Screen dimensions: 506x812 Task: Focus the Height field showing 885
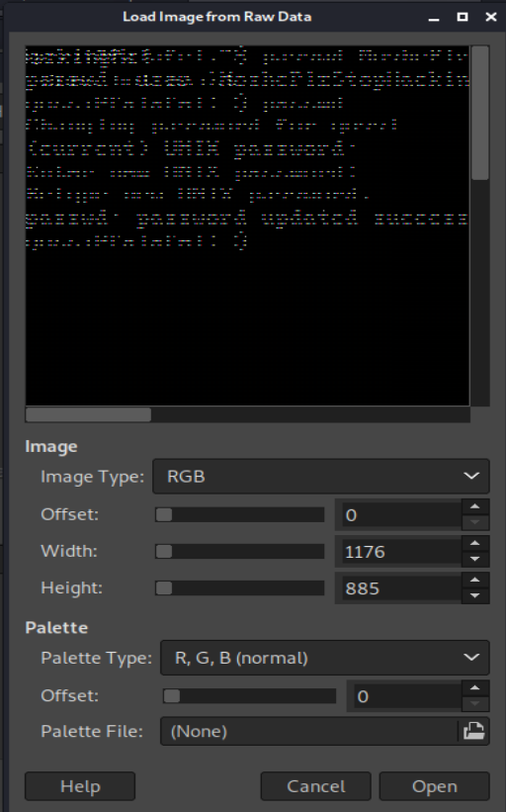coord(398,588)
